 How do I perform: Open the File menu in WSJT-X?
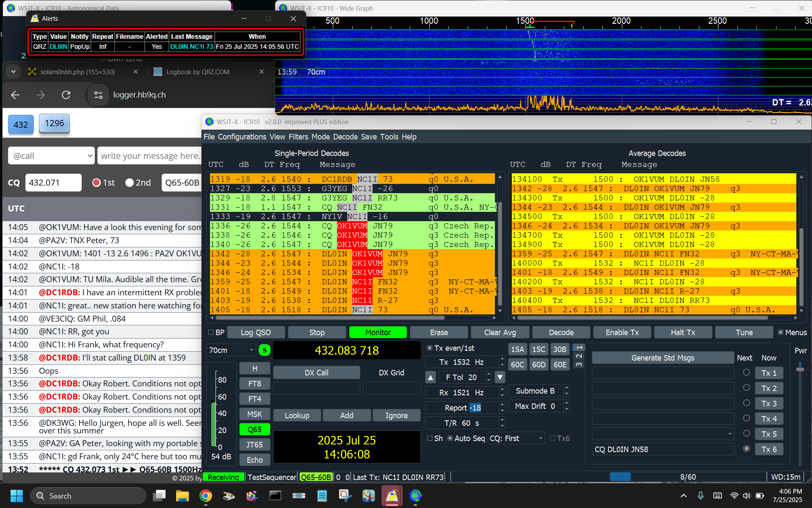tap(209, 136)
